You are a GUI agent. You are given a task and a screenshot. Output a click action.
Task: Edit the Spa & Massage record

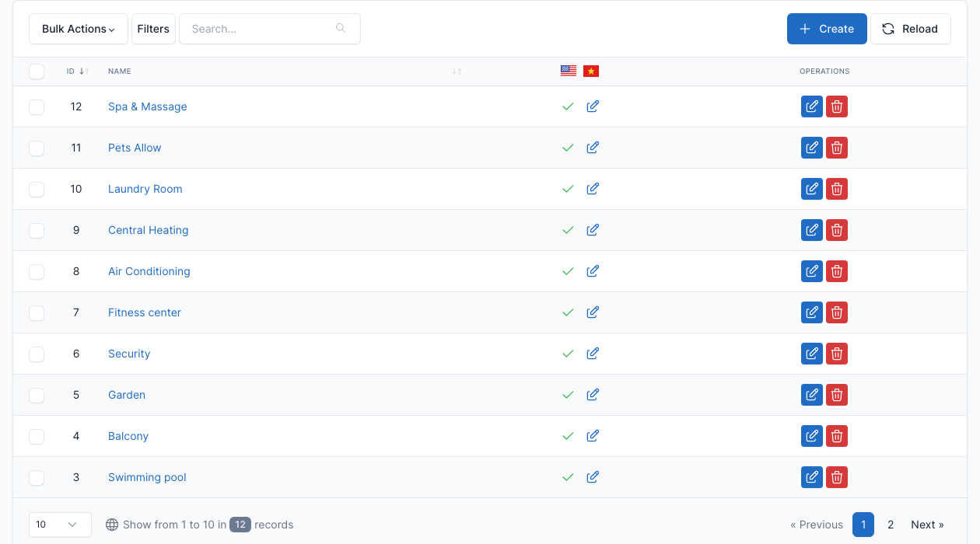point(812,106)
